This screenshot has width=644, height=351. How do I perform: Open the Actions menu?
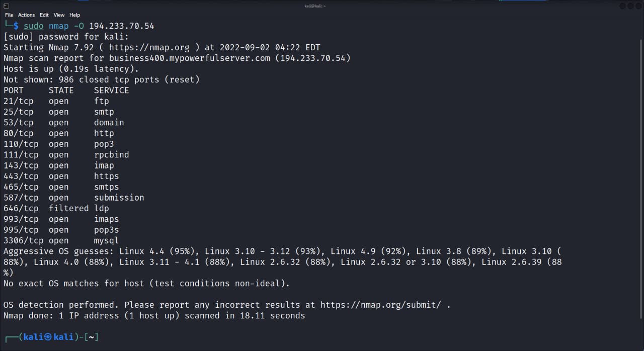point(27,15)
